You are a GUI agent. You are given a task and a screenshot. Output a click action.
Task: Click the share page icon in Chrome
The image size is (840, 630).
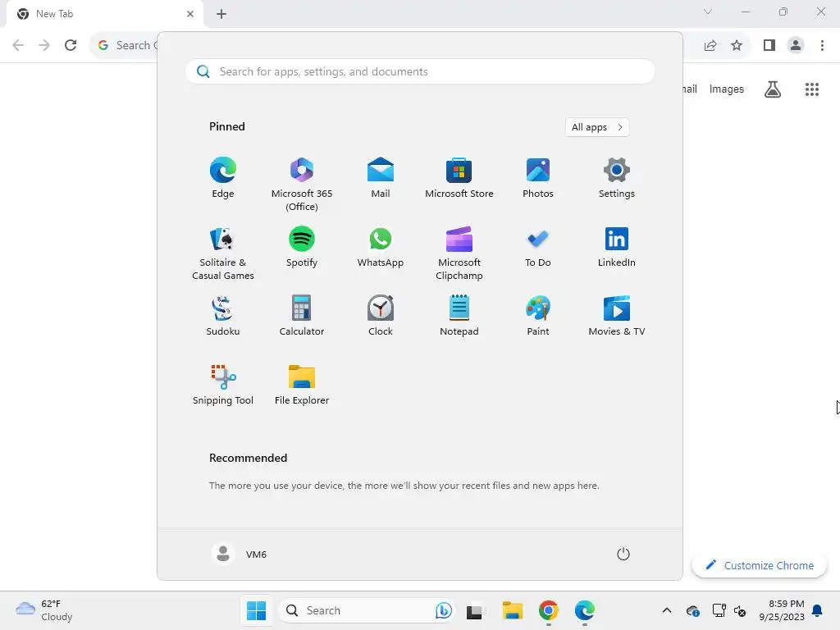pyautogui.click(x=710, y=45)
